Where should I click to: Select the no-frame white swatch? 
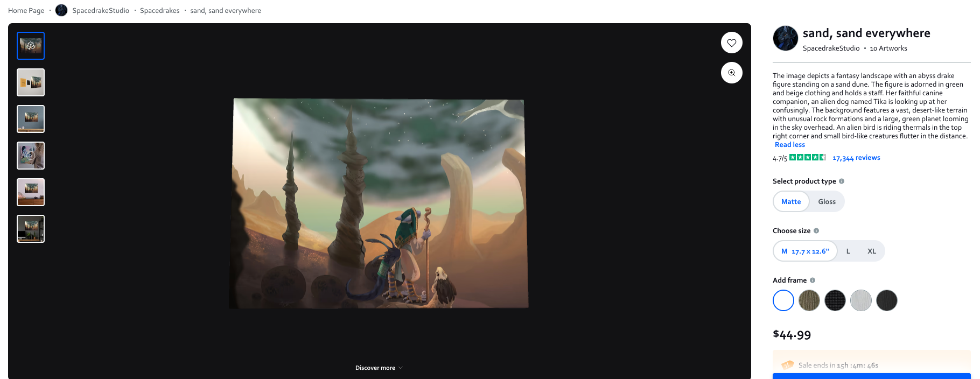[x=783, y=300]
